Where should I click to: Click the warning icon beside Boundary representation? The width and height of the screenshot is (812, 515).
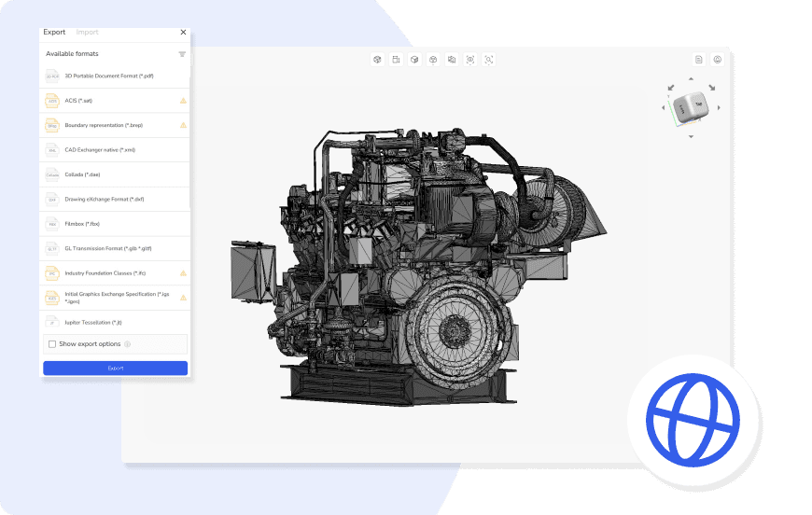(183, 125)
